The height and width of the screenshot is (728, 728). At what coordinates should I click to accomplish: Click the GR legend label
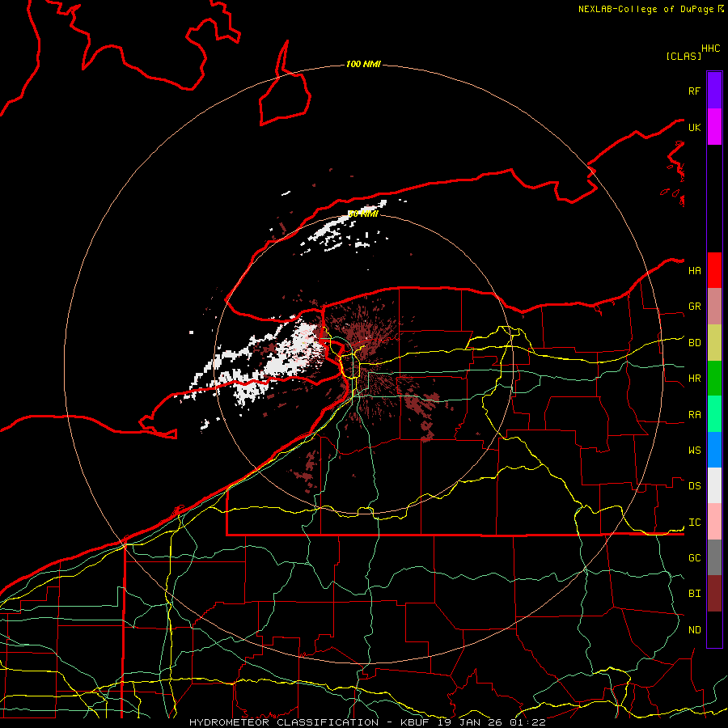click(694, 307)
